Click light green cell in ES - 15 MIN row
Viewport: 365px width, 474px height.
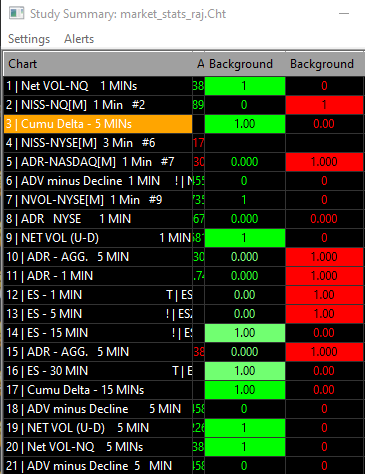click(245, 333)
